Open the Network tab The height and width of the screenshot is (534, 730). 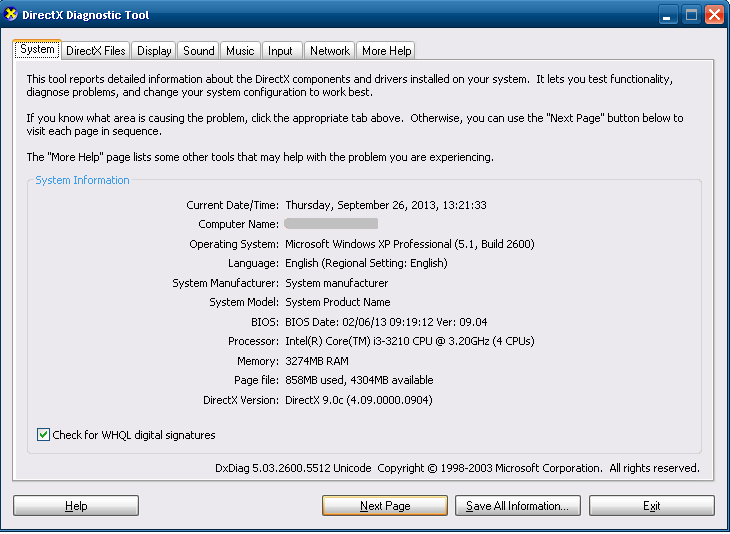click(x=330, y=51)
